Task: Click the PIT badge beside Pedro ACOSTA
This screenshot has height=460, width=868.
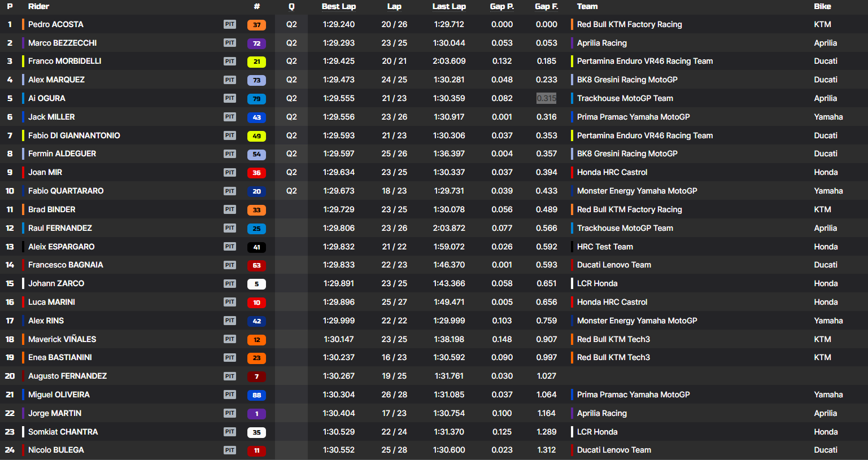Action: 229,24
